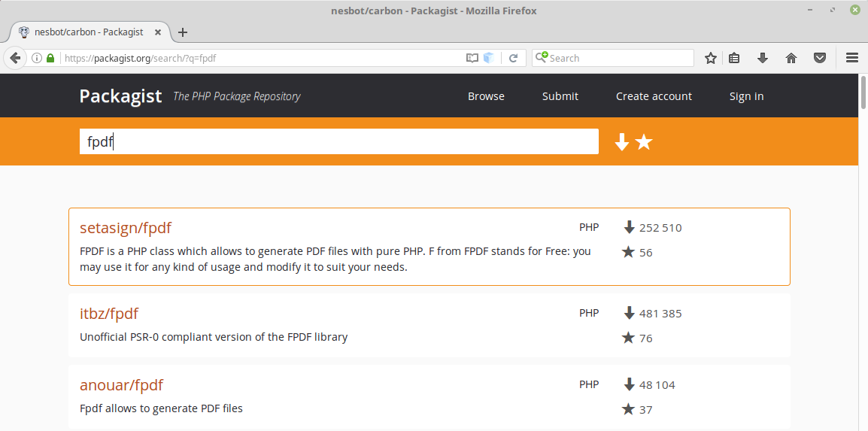868x431 pixels.
Task: Open the Sign in page
Action: point(746,96)
